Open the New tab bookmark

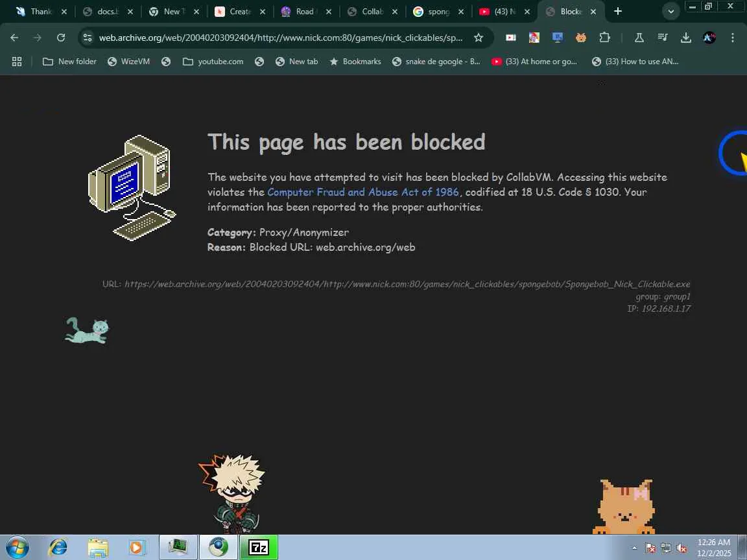[297, 62]
